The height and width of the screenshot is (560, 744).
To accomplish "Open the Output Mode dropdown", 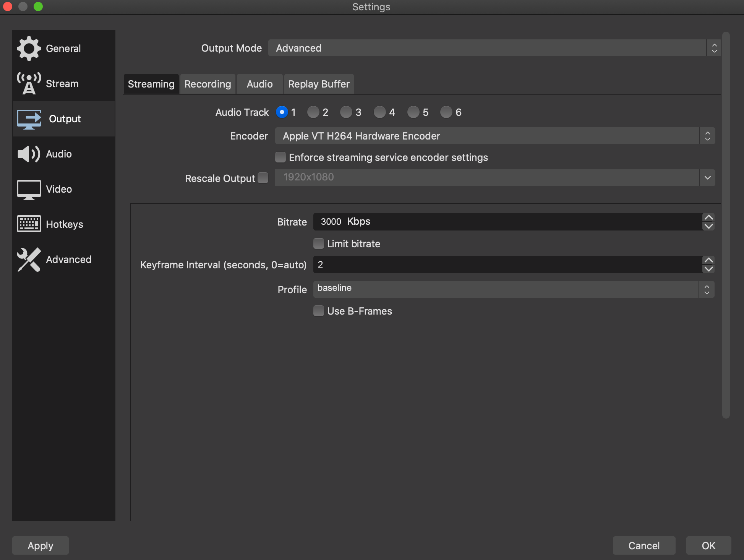I will (494, 48).
